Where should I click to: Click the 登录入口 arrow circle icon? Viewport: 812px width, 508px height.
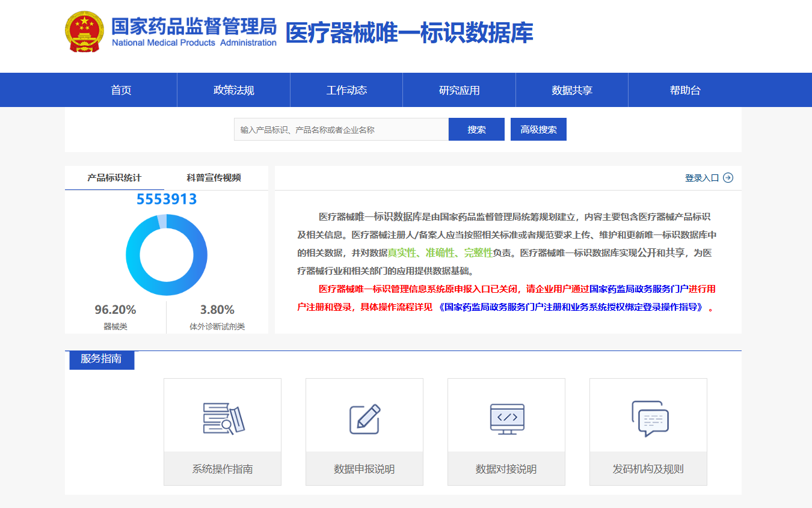tap(728, 178)
